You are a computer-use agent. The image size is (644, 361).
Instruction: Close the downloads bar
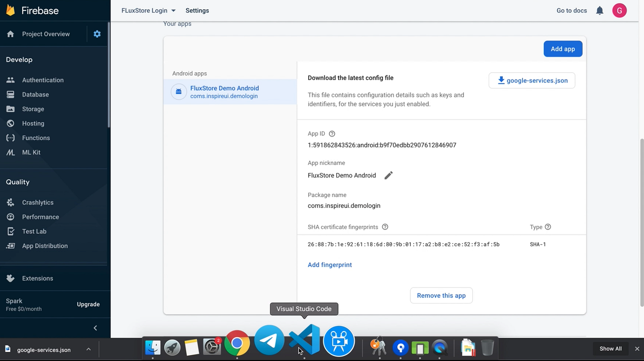click(x=637, y=349)
